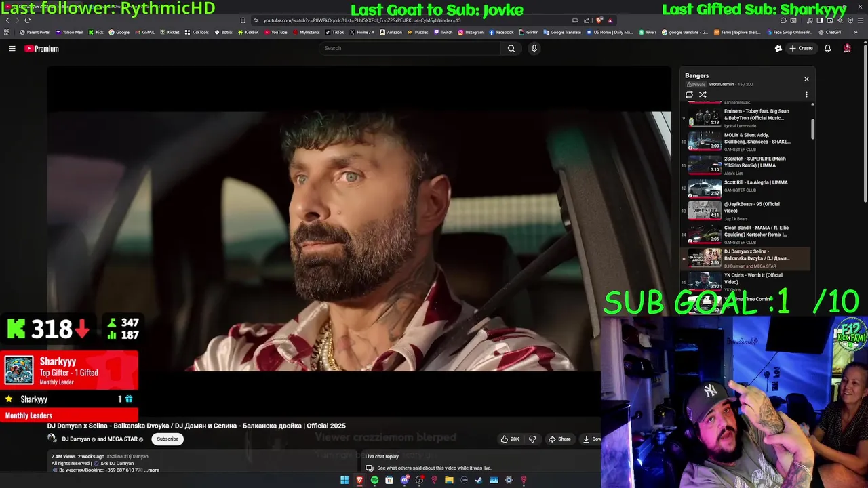Open the Google bookmark

[x=119, y=32]
